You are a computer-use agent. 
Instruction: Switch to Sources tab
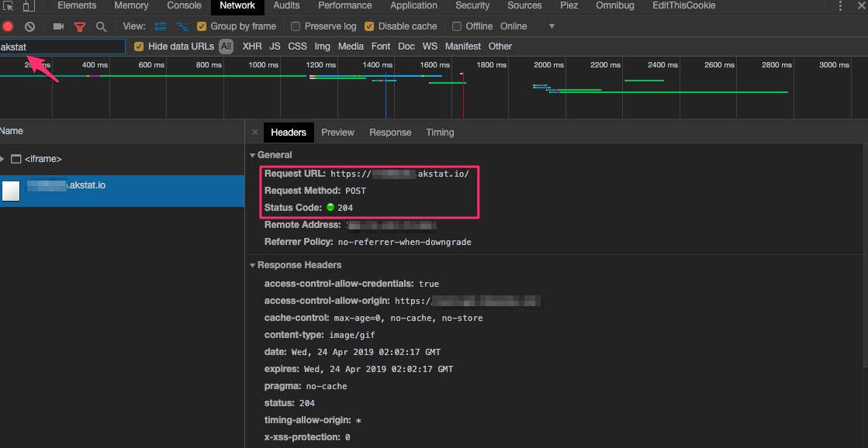click(524, 6)
